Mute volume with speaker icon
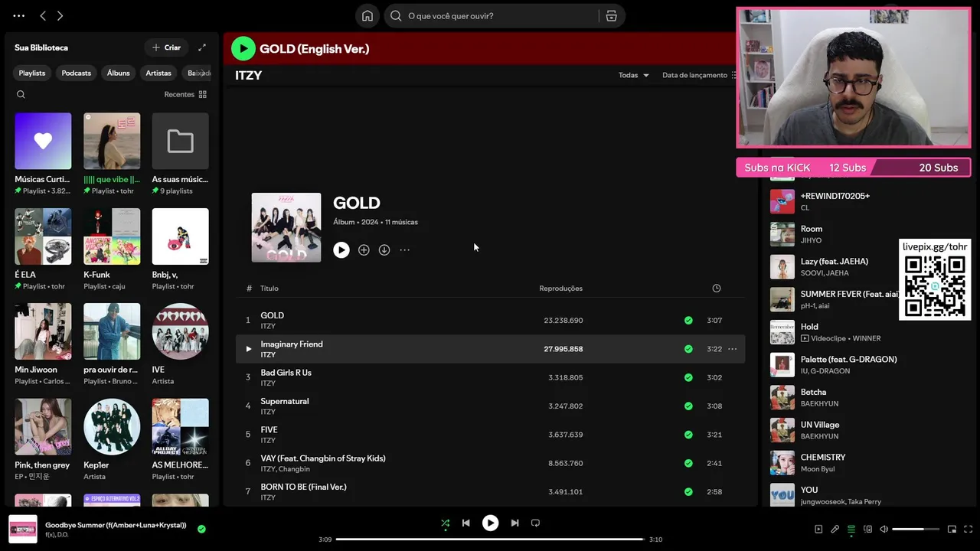This screenshot has height=551, width=980. click(x=884, y=529)
